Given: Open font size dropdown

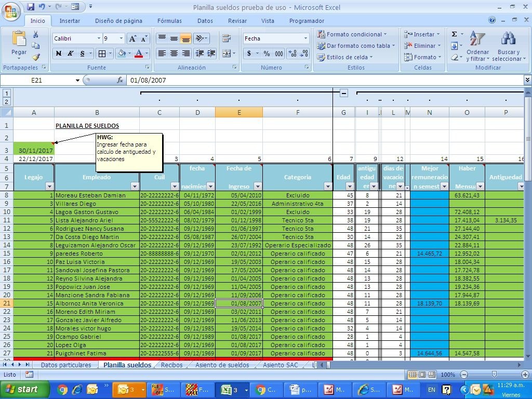Looking at the screenshot, I should [x=121, y=38].
